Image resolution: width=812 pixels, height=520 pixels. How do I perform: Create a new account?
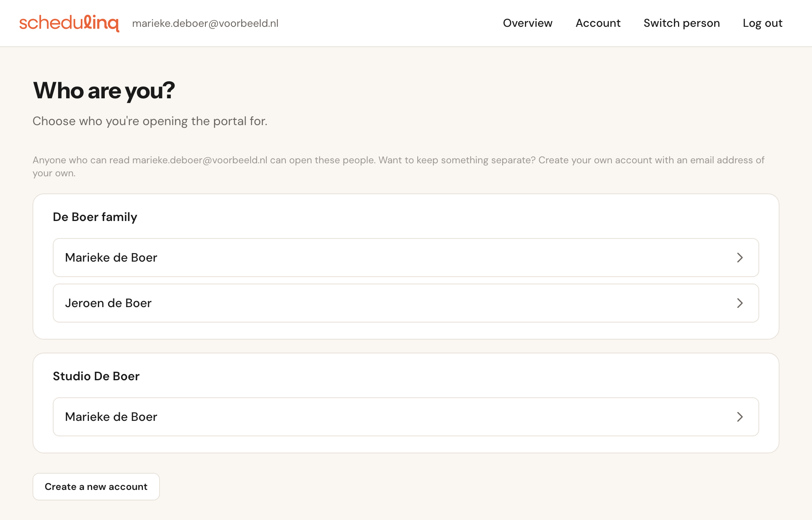(x=96, y=487)
